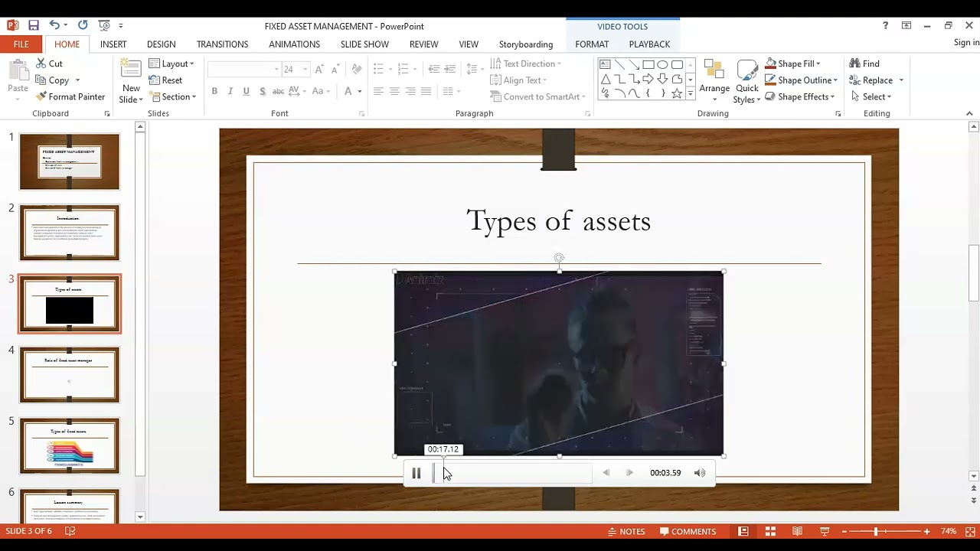Viewport: 980px width, 551px height.
Task: Reset the slide layout
Action: click(x=165, y=80)
